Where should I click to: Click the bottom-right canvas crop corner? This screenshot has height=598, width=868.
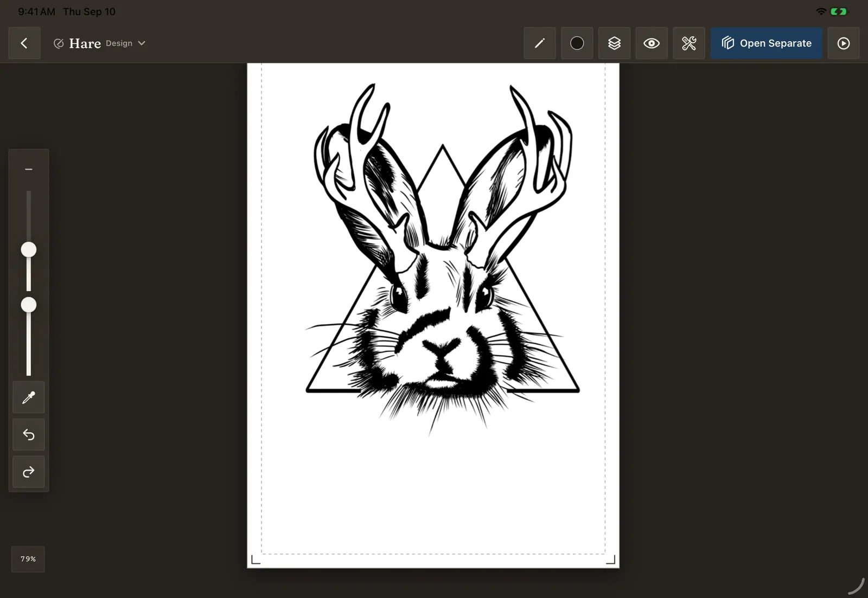coord(610,560)
